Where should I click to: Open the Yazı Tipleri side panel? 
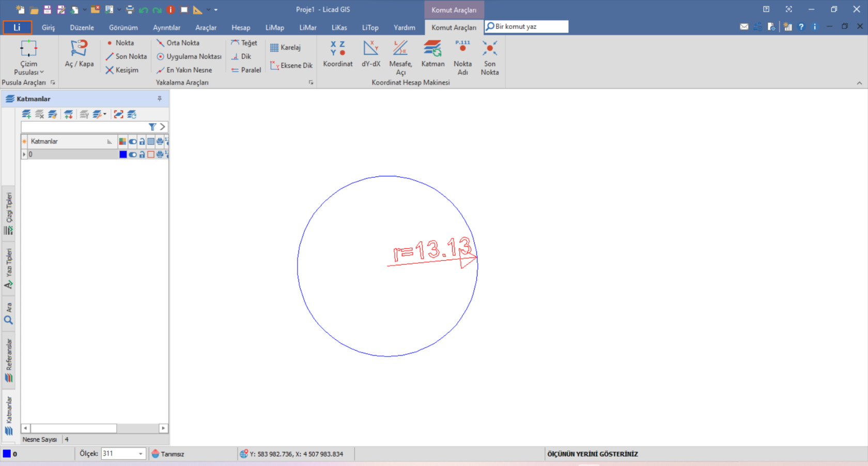coord(9,268)
